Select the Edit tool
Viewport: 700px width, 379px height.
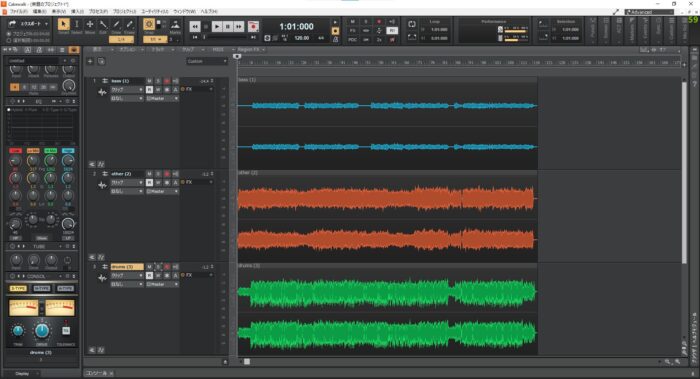(x=103, y=24)
